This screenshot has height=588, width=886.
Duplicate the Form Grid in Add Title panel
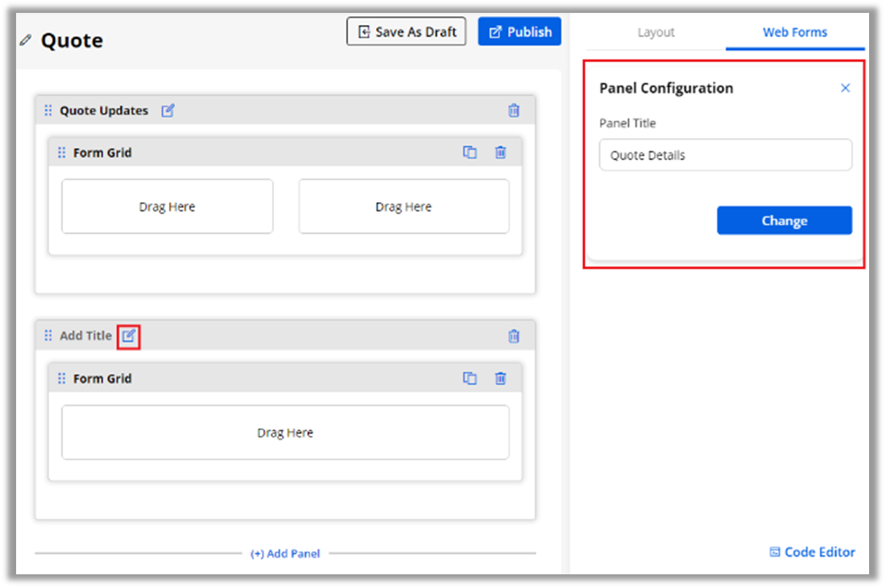point(470,379)
